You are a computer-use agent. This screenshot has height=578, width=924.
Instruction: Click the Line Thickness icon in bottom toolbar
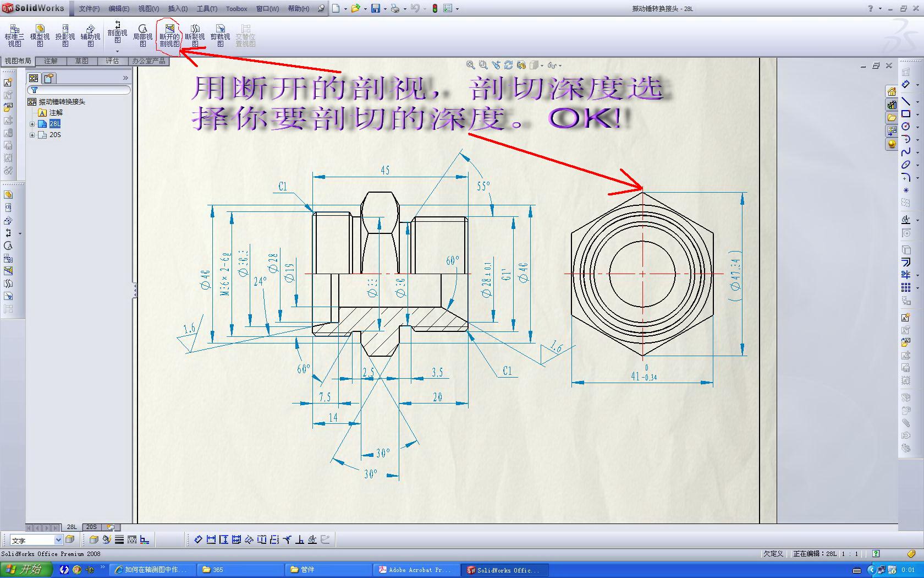[x=119, y=539]
